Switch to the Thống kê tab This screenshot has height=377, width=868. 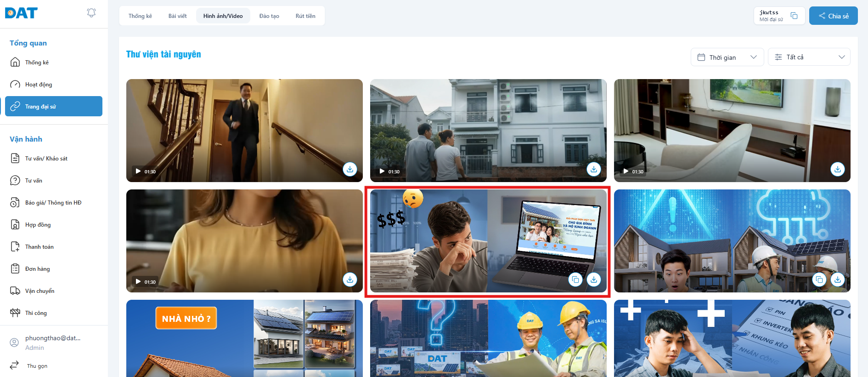click(140, 16)
